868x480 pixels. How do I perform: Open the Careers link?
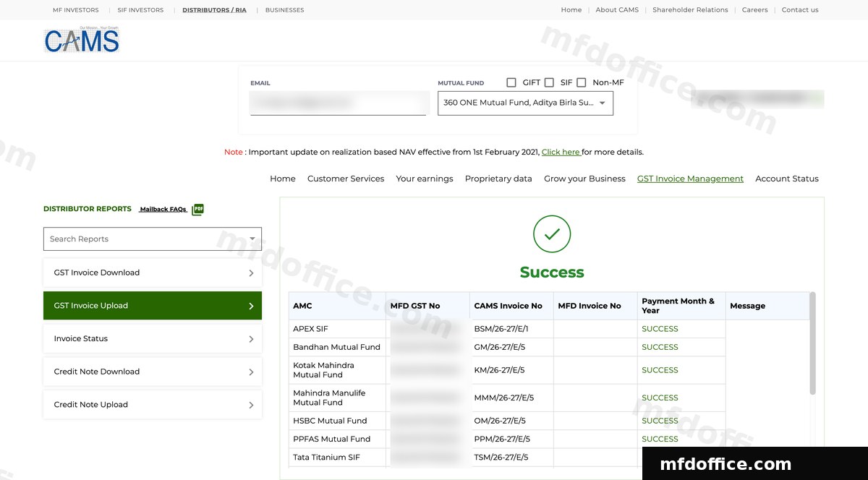(x=754, y=10)
